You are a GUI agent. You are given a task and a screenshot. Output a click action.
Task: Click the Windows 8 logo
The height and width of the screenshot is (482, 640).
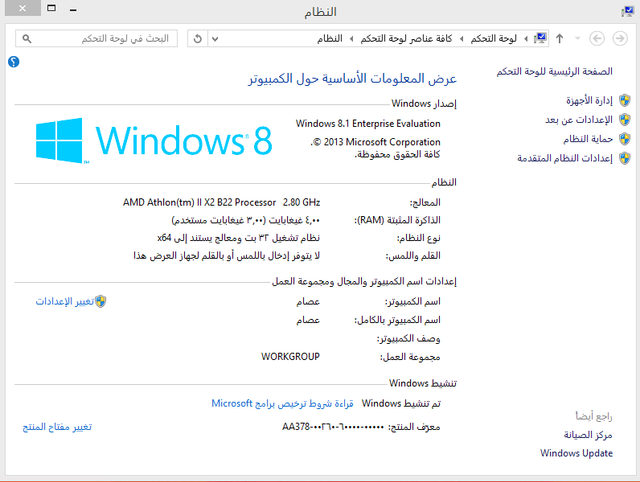pyautogui.click(x=154, y=140)
